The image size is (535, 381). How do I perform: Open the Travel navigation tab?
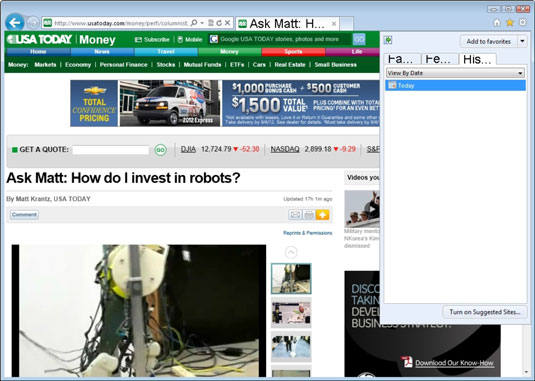(166, 52)
